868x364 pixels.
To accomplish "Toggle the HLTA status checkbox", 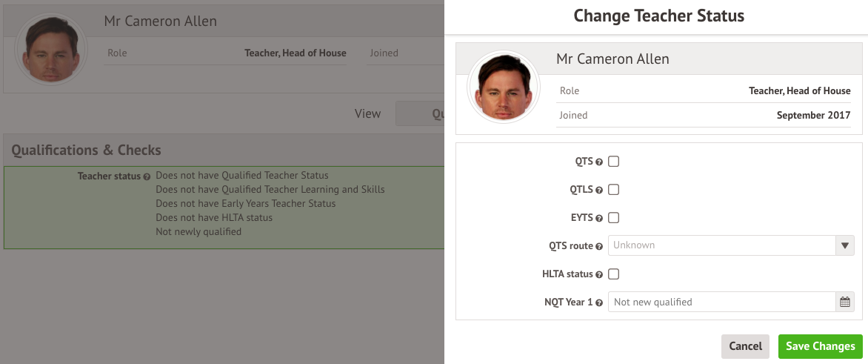I will 613,274.
